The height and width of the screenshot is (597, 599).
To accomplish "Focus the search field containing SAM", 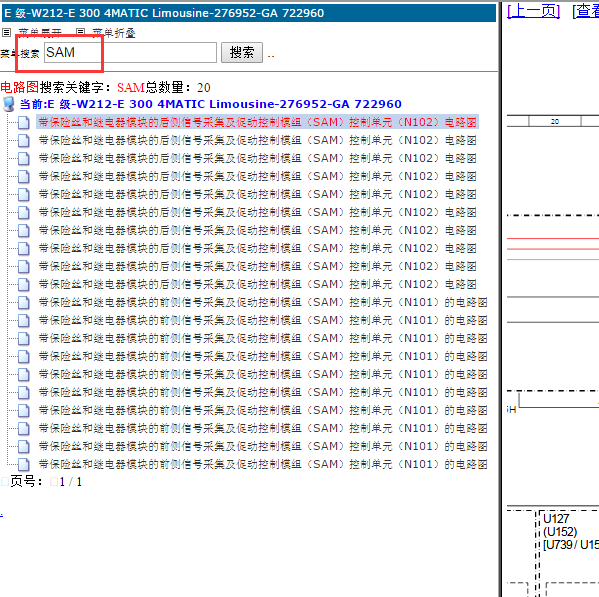I will [130, 52].
